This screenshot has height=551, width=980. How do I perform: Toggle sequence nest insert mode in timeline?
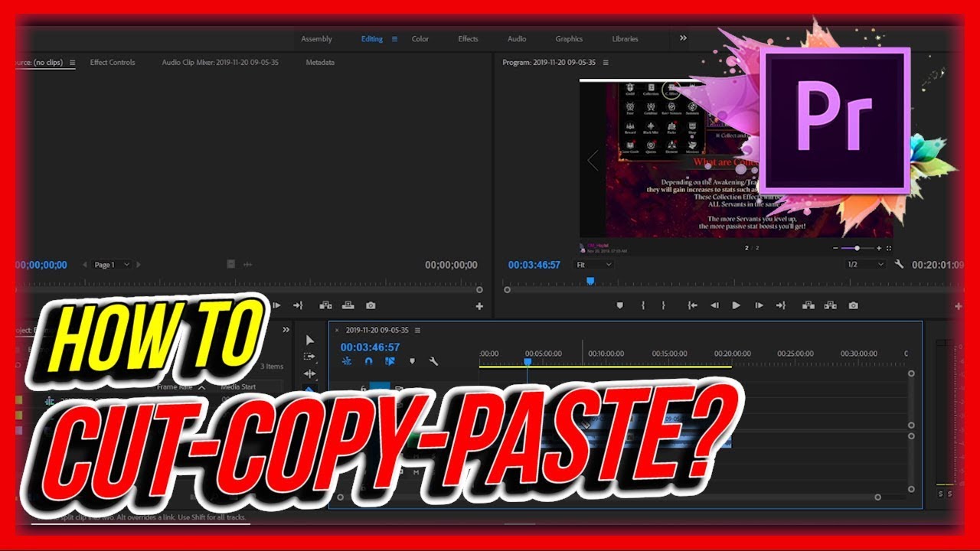[347, 361]
